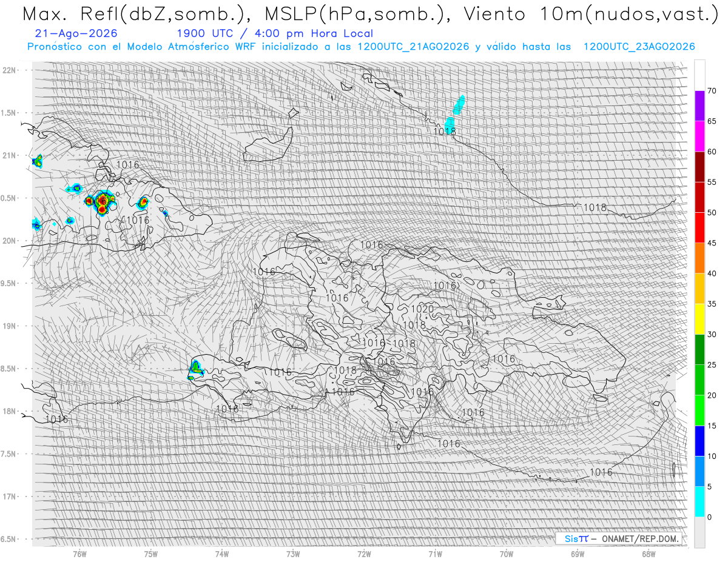The image size is (728, 562).
Task: Click the '70W' longitude axis label
Action: (507, 554)
